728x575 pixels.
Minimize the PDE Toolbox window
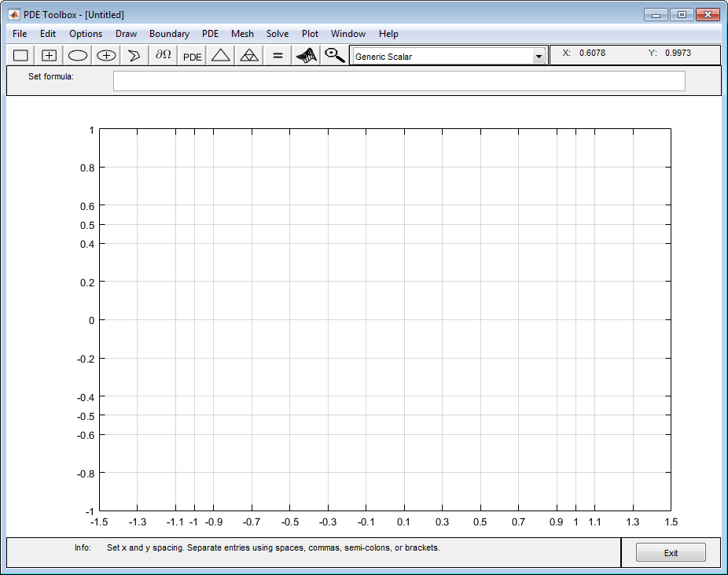point(656,14)
